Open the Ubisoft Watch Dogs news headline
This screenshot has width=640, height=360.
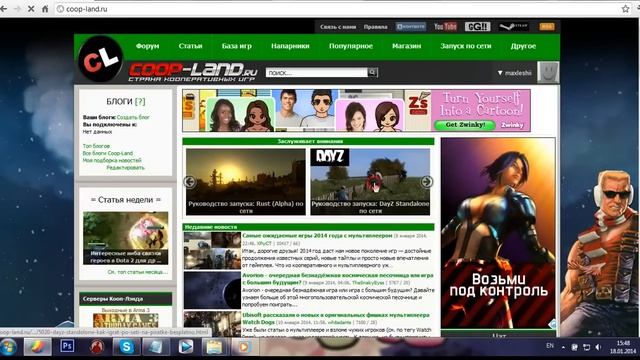point(336,318)
